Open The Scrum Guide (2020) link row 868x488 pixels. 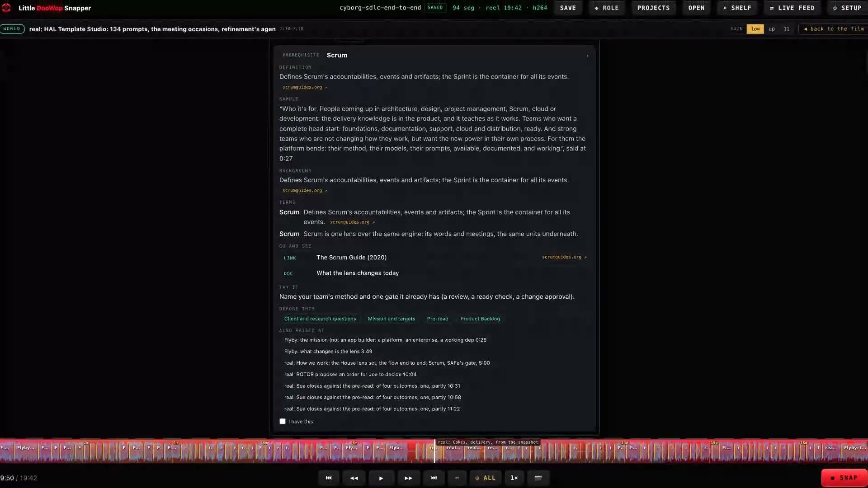(434, 257)
